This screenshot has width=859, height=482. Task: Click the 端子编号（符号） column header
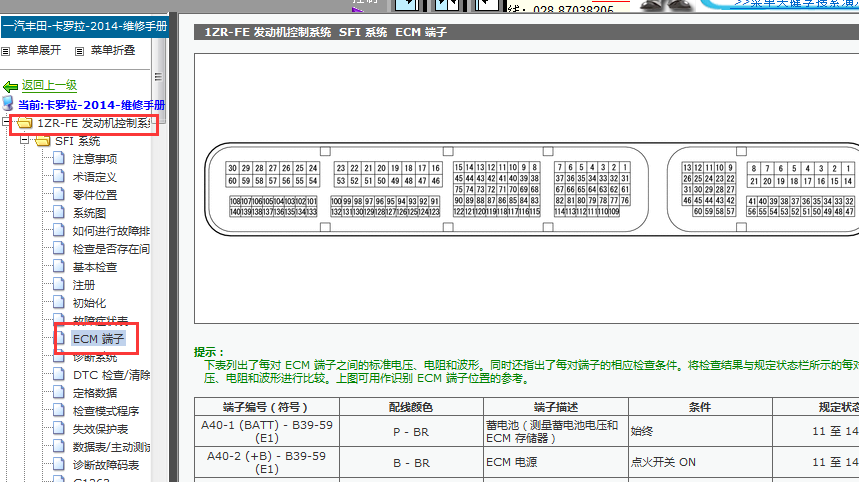[267, 407]
